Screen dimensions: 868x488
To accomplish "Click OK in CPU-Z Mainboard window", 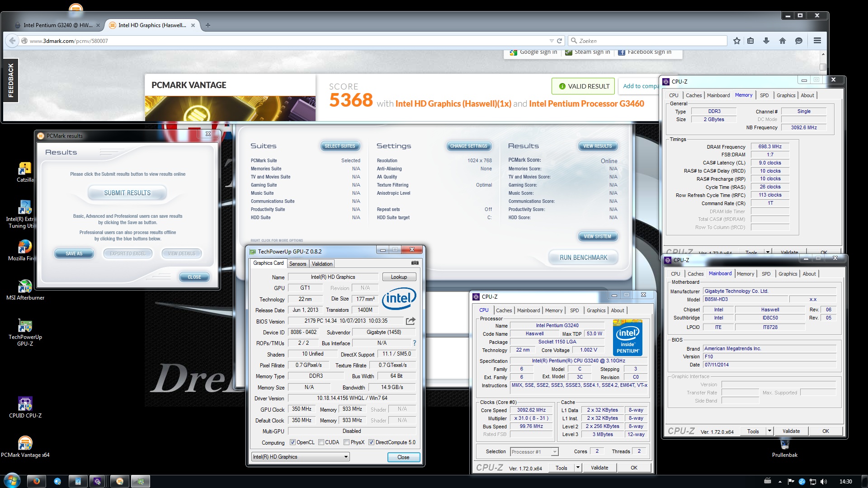I will [x=826, y=431].
